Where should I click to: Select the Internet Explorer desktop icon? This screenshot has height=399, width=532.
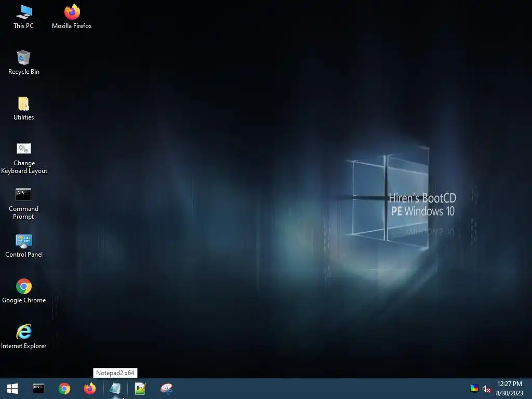click(x=24, y=337)
